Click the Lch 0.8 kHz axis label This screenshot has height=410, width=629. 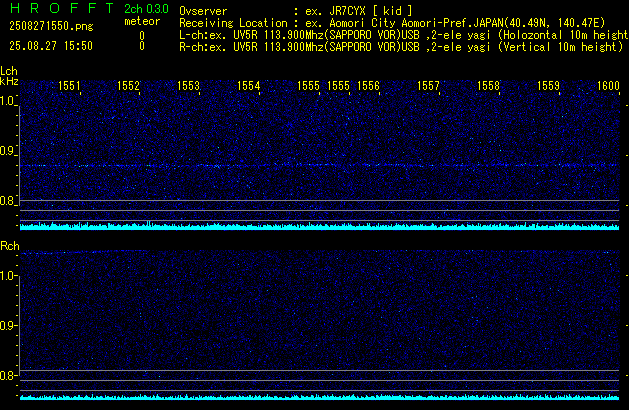[7, 201]
